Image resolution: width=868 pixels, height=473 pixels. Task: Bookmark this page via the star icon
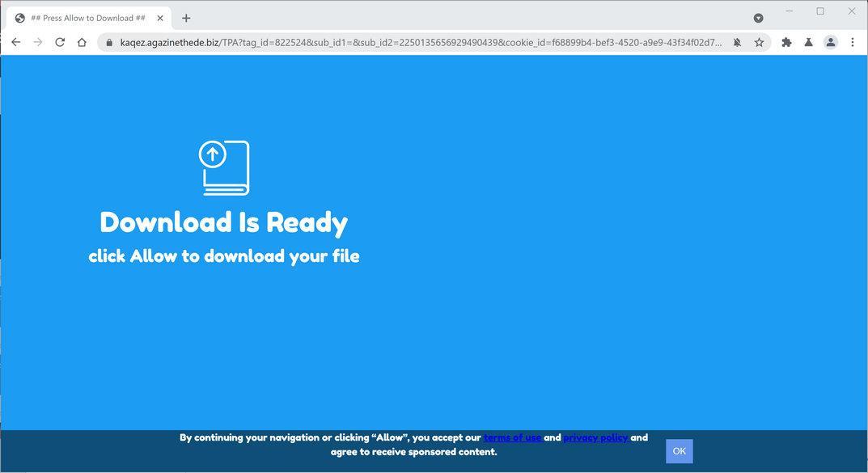point(759,42)
